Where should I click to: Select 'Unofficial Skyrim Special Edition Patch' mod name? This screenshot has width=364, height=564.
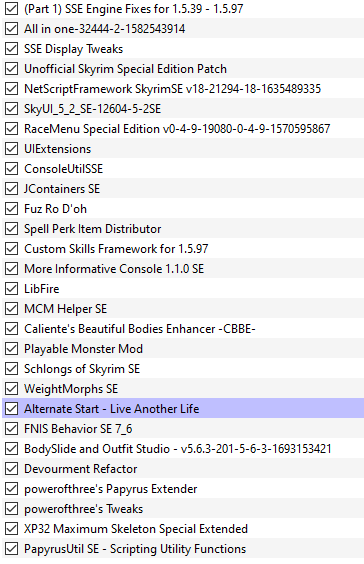pos(126,69)
